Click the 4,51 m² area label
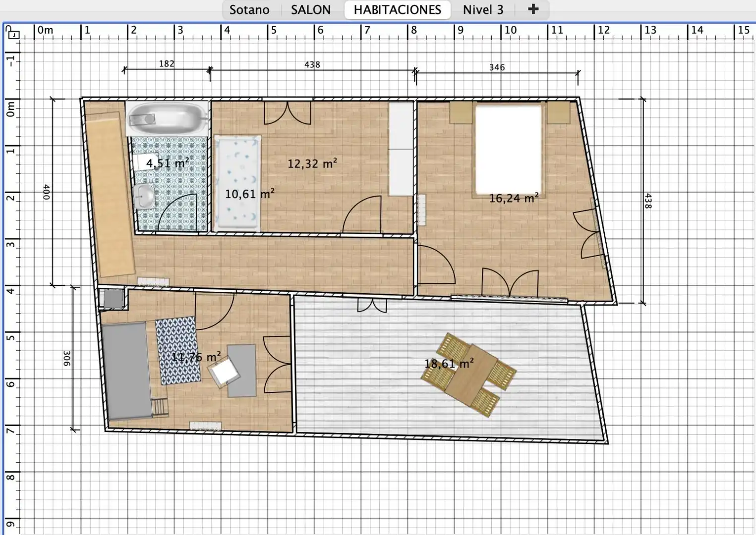Viewport: 756px width, 535px height. click(x=167, y=163)
